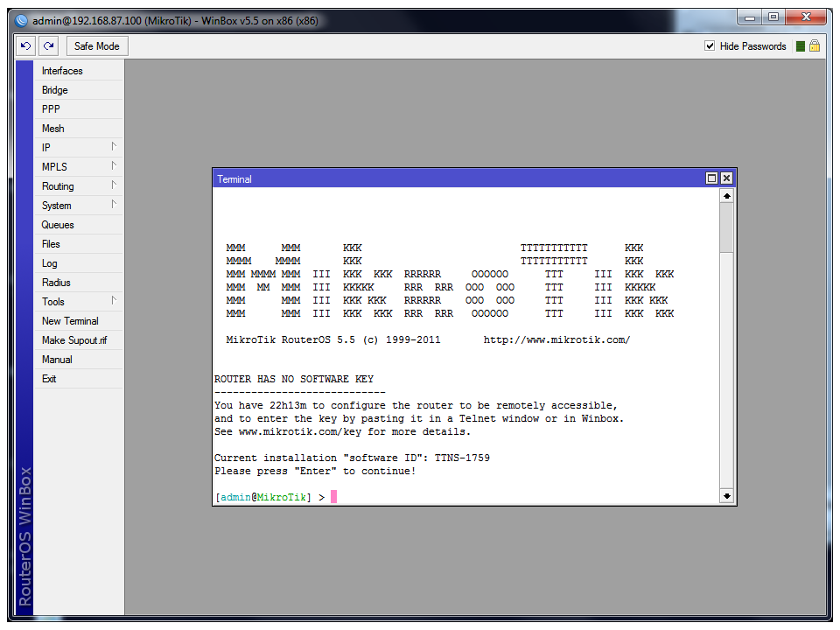840x630 pixels.
Task: Toggle the Hide Passwords checkbox
Action: 710,45
